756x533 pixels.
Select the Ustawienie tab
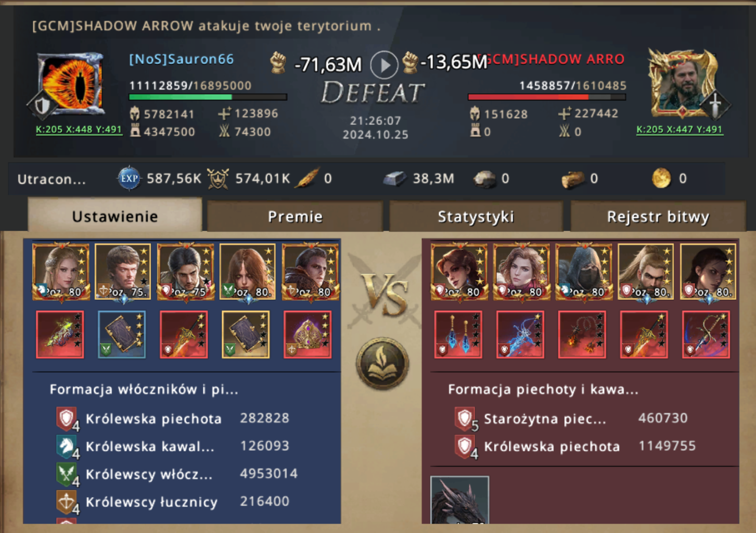point(115,215)
